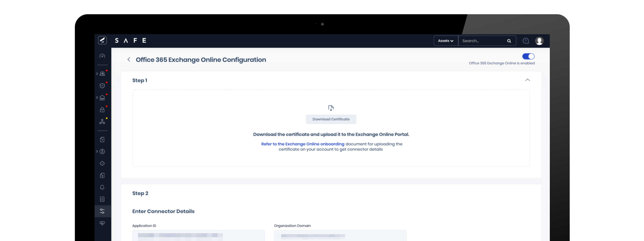Click Download Certificate button

pos(331,119)
